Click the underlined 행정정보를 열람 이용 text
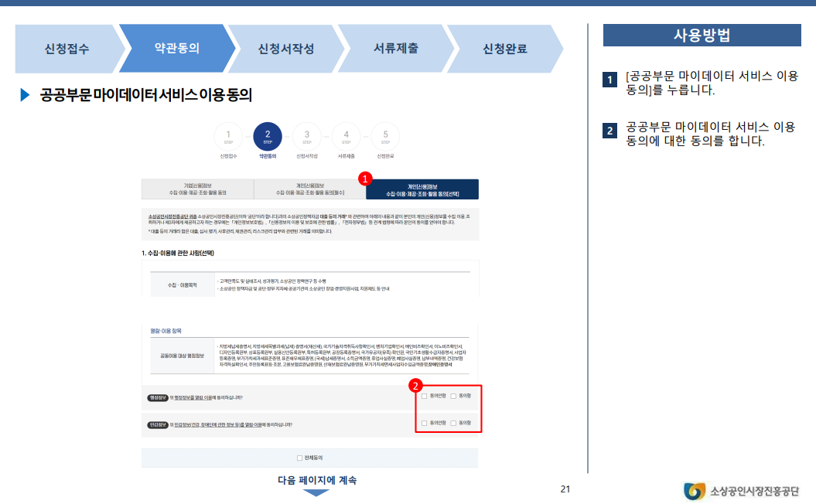The height and width of the screenshot is (504, 816). (x=193, y=398)
